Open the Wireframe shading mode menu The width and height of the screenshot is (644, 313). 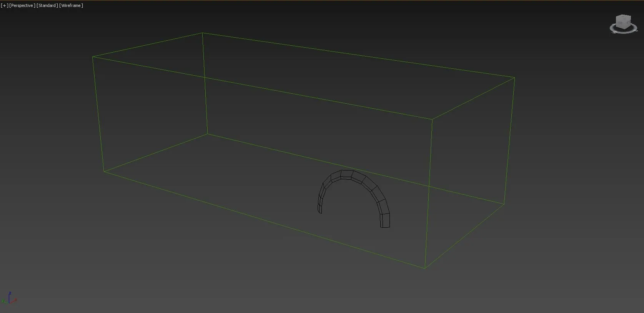tap(71, 5)
